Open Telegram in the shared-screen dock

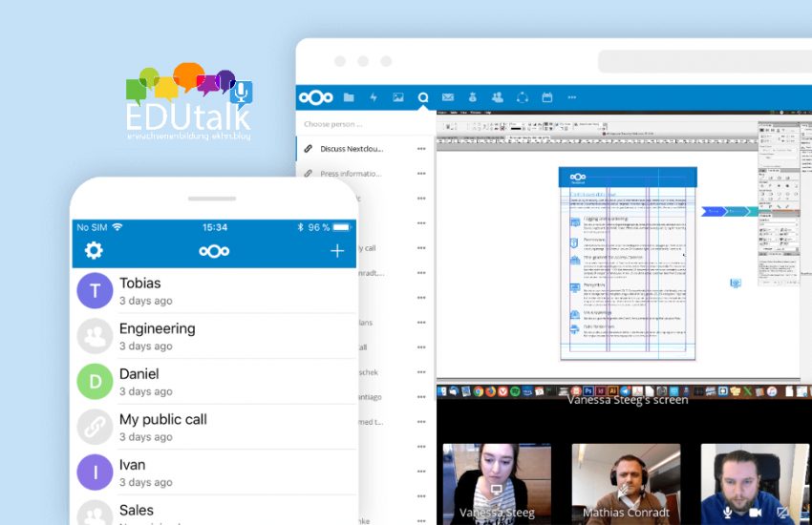626,391
